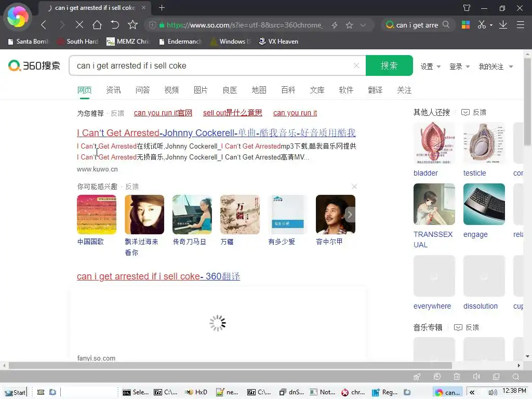The width and height of the screenshot is (532, 399).
Task: Click the lightning speed-mode icon in address bar
Action: click(335, 25)
